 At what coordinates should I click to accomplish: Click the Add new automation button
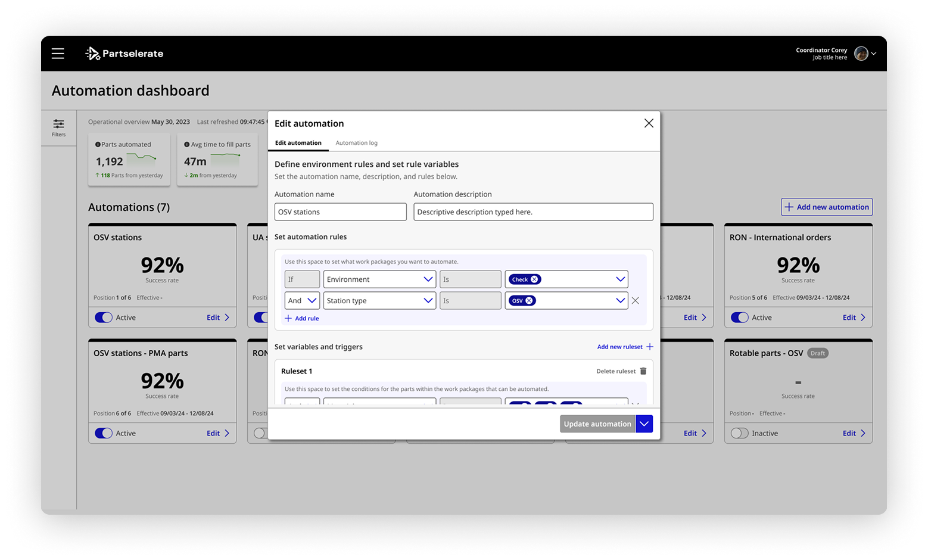point(826,207)
